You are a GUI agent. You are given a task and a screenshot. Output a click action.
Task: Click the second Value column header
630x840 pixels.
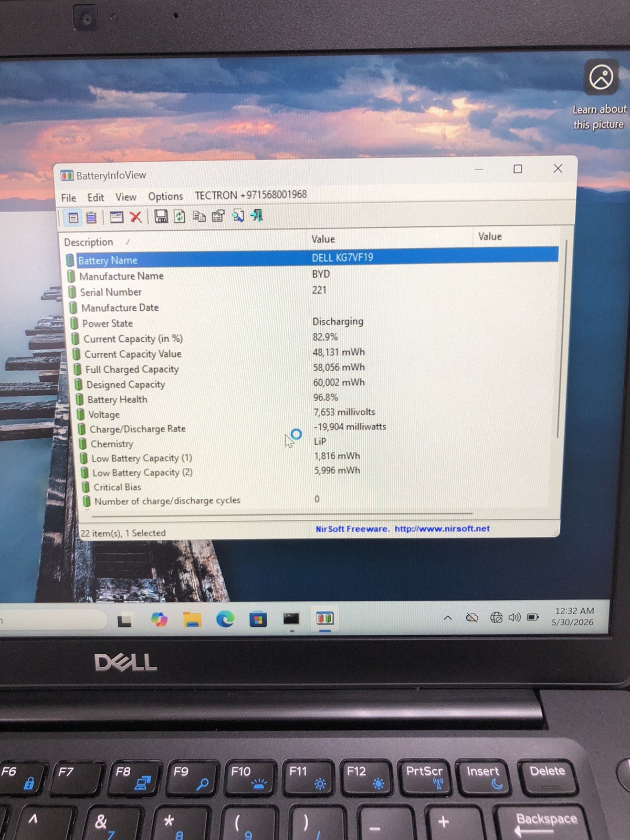518,236
